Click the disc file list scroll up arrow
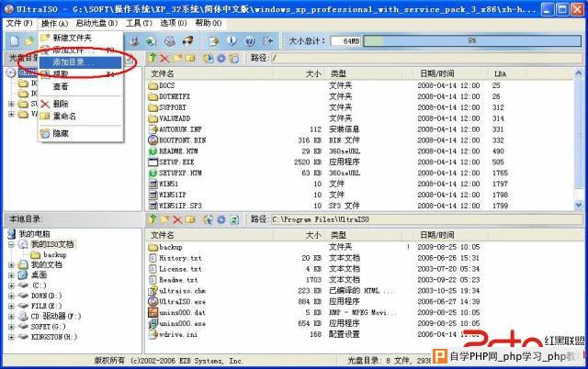Screen dimensions: 588x369 [578, 73]
